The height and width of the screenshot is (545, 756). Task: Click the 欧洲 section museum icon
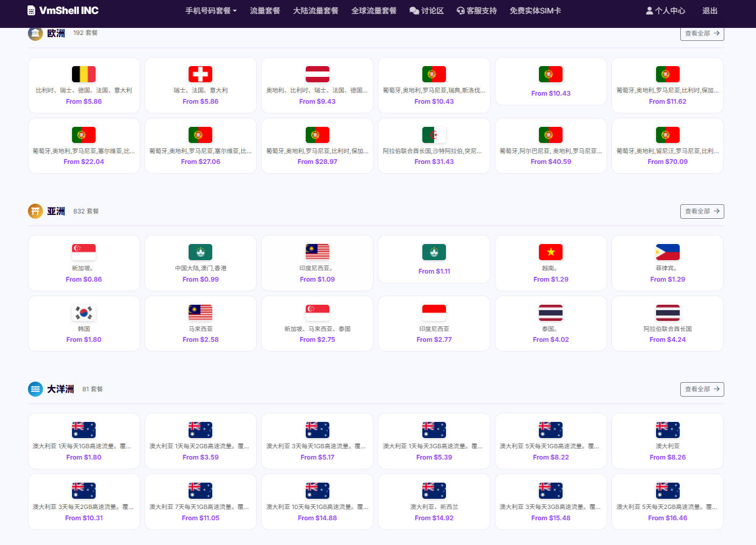click(x=35, y=33)
